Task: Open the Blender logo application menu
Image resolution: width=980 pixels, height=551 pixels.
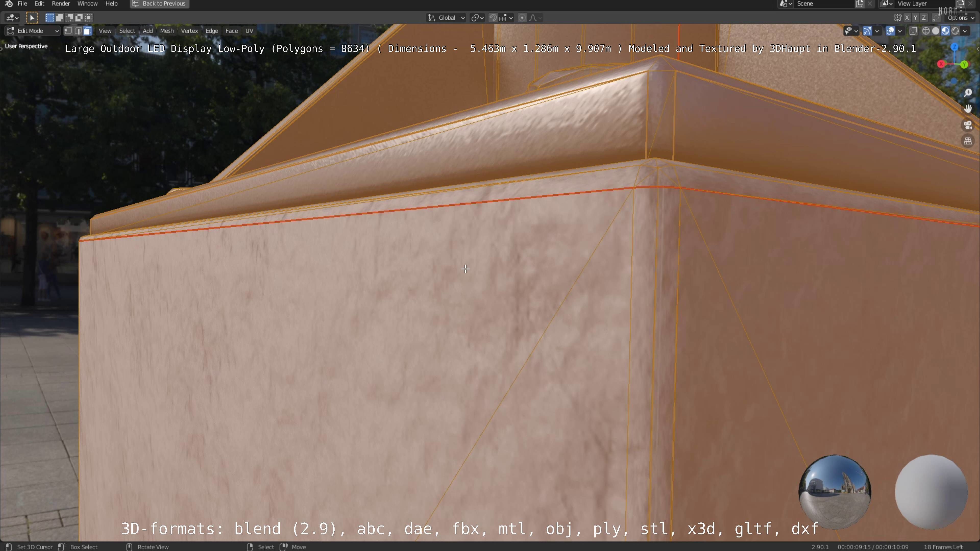Action: [x=8, y=4]
